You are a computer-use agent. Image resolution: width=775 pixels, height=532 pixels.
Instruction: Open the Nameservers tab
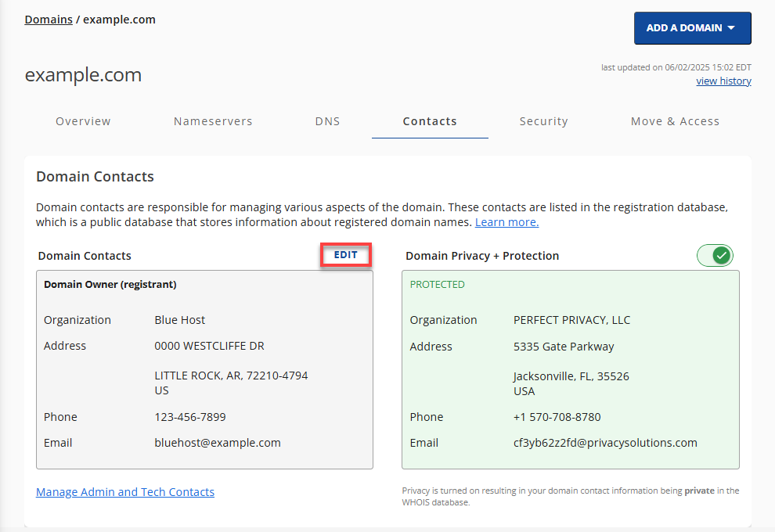[x=213, y=121]
